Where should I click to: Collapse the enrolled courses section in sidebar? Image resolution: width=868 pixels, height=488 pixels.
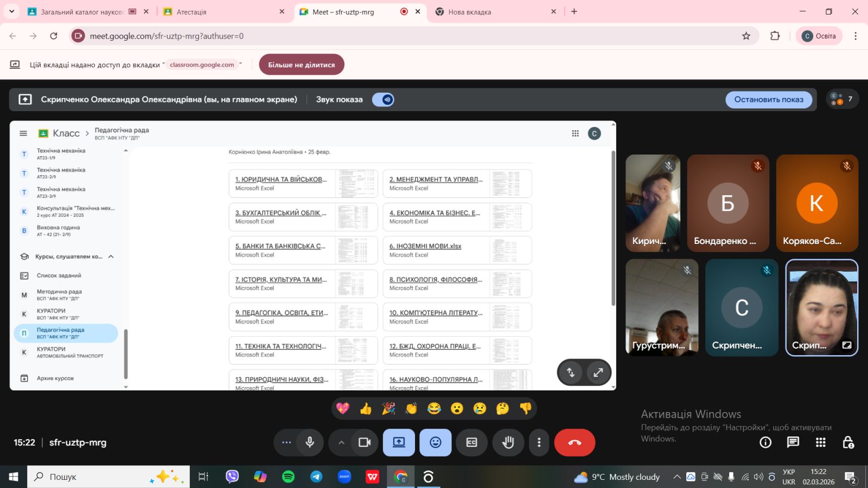tap(111, 256)
